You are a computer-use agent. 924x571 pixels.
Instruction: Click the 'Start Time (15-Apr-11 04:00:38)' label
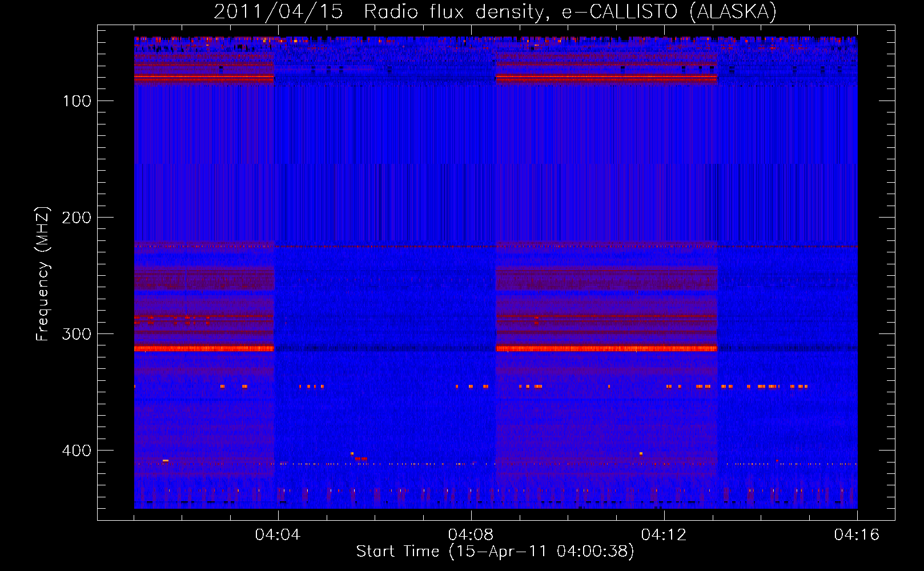(495, 551)
